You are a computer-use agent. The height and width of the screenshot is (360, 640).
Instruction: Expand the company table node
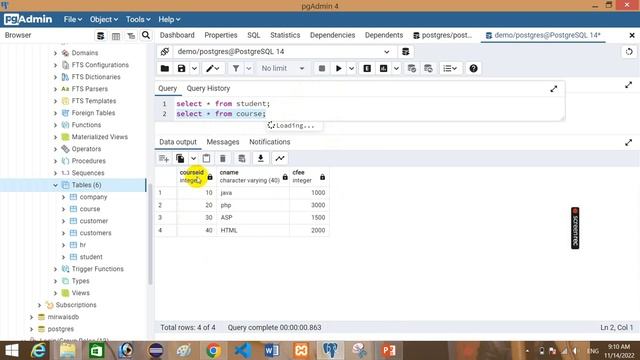[63, 197]
